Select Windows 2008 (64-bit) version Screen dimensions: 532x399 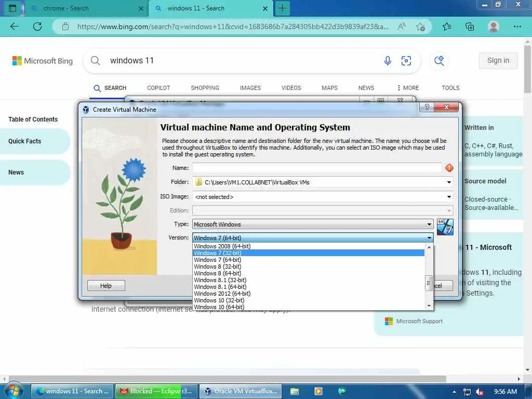[x=309, y=246]
